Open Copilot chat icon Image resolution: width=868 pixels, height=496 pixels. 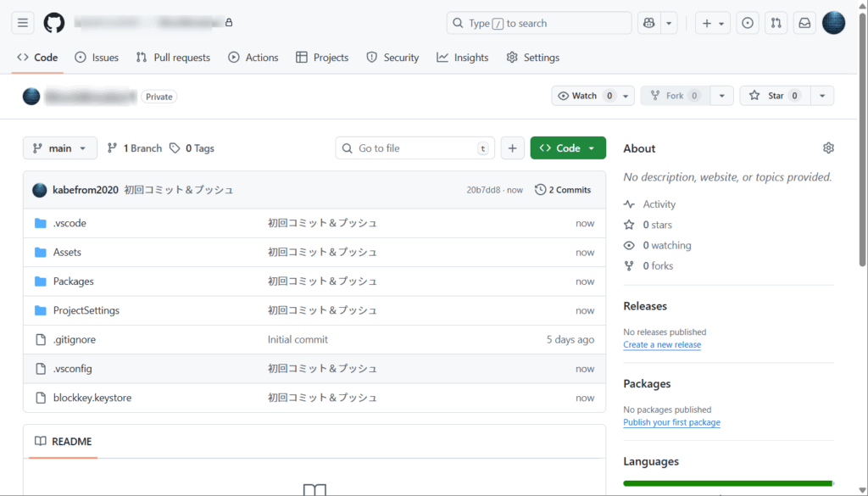coord(649,23)
